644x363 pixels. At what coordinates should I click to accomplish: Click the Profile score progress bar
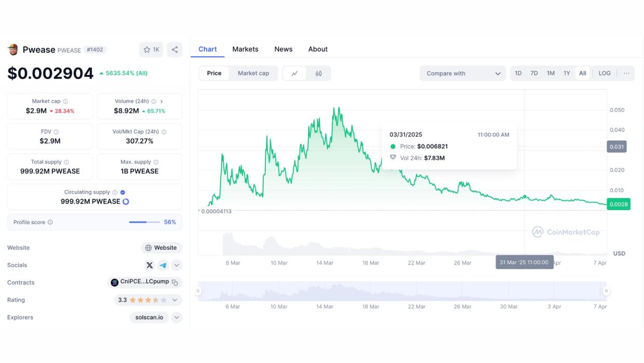pyautogui.click(x=144, y=223)
